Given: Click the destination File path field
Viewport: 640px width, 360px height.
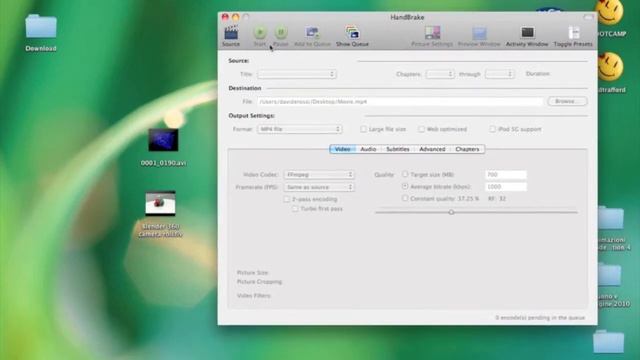Looking at the screenshot, I should pyautogui.click(x=400, y=101).
